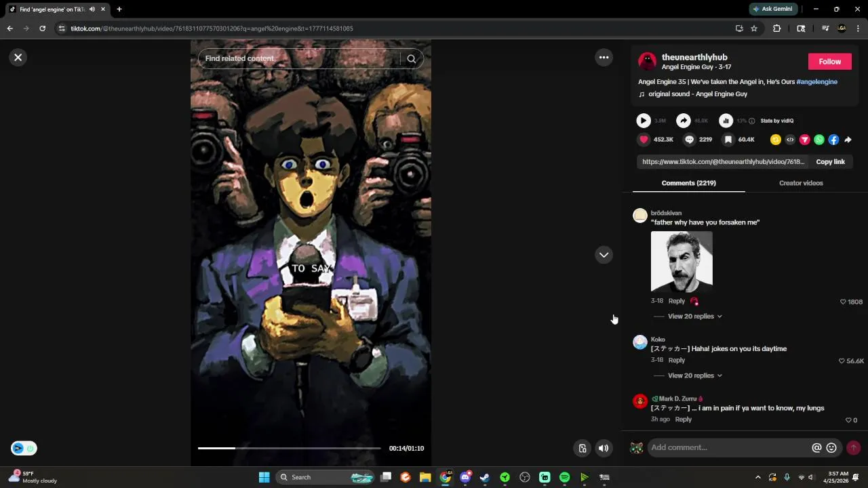Switch to the Creator videos tab
The height and width of the screenshot is (488, 868).
pos(801,183)
